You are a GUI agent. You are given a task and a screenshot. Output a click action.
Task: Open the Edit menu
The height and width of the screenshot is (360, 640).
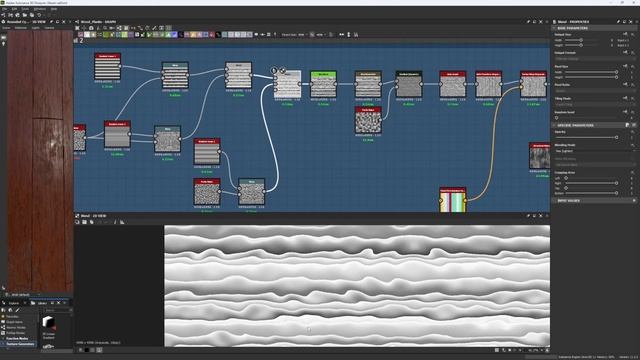click(14, 9)
